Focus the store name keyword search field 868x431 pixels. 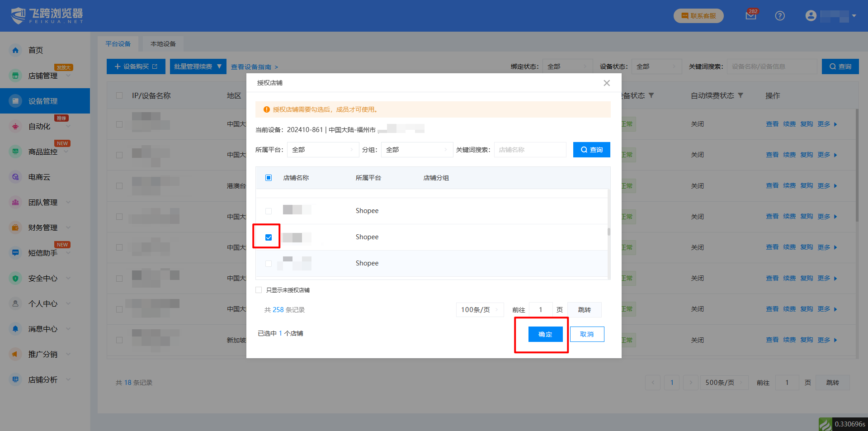point(530,150)
